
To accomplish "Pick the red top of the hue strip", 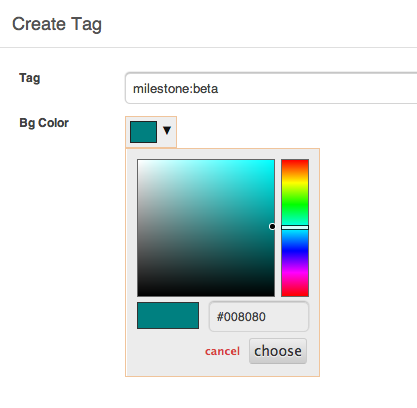I will (x=295, y=161).
